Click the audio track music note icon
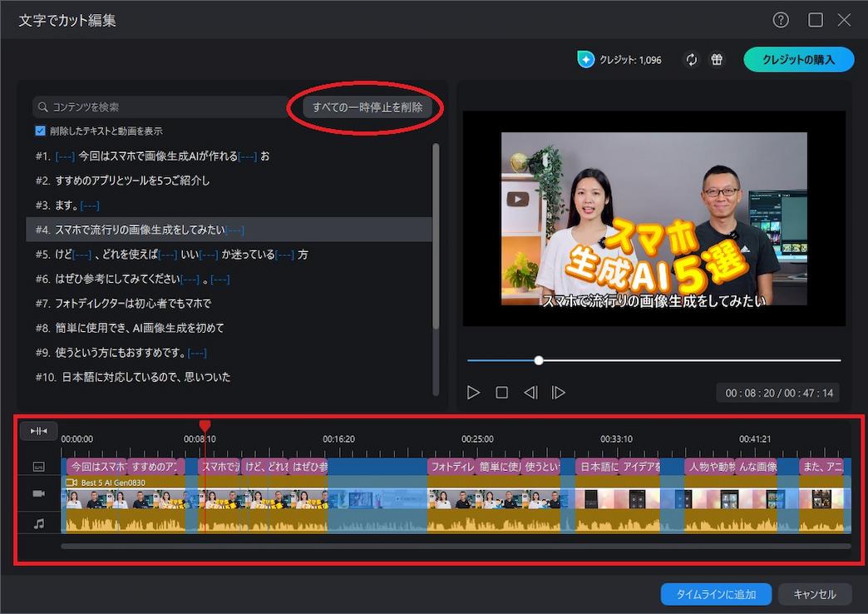Viewport: 868px width, 614px height. 38,523
